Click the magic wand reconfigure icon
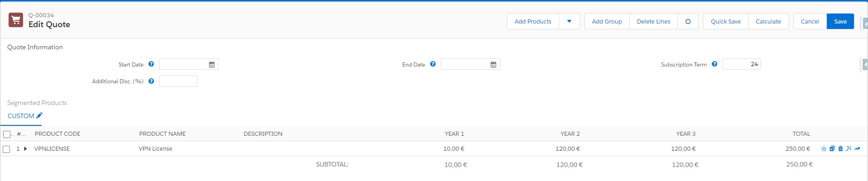 pyautogui.click(x=849, y=149)
